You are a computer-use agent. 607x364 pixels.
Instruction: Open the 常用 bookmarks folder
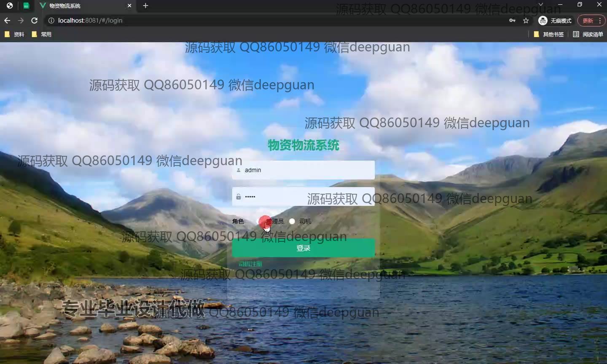pyautogui.click(x=42, y=34)
